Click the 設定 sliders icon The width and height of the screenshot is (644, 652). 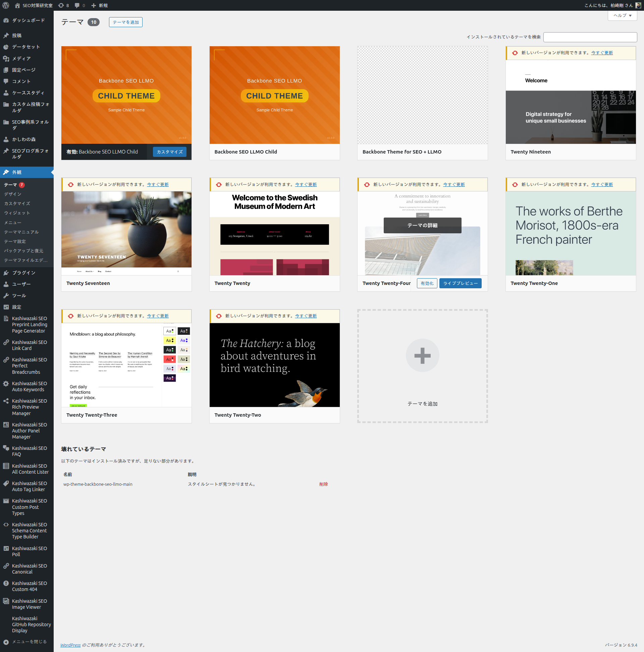pos(6,307)
